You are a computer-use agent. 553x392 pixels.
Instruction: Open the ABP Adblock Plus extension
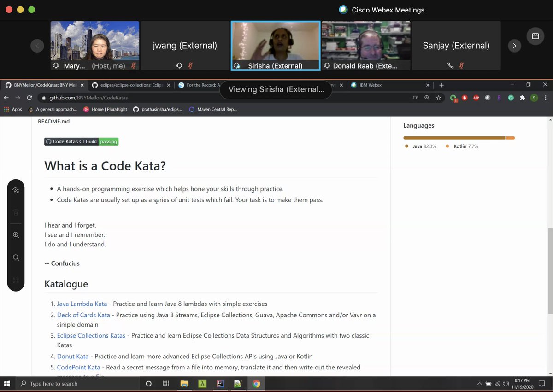(477, 98)
